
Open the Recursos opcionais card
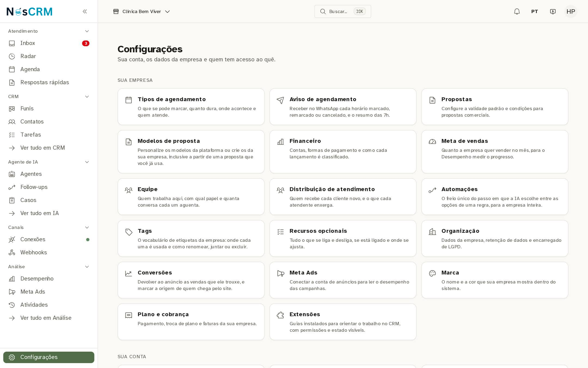[x=343, y=238]
